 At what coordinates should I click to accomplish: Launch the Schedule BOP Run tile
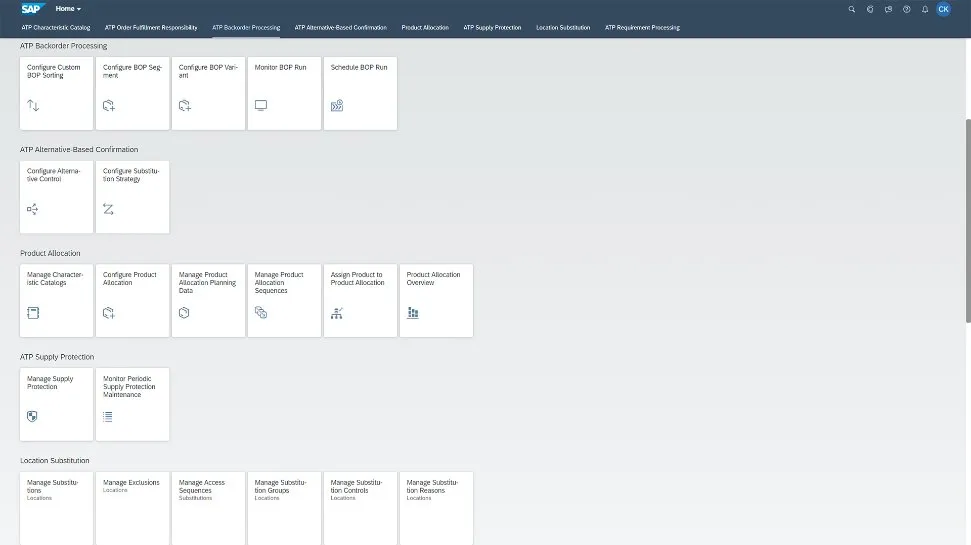(x=360, y=93)
